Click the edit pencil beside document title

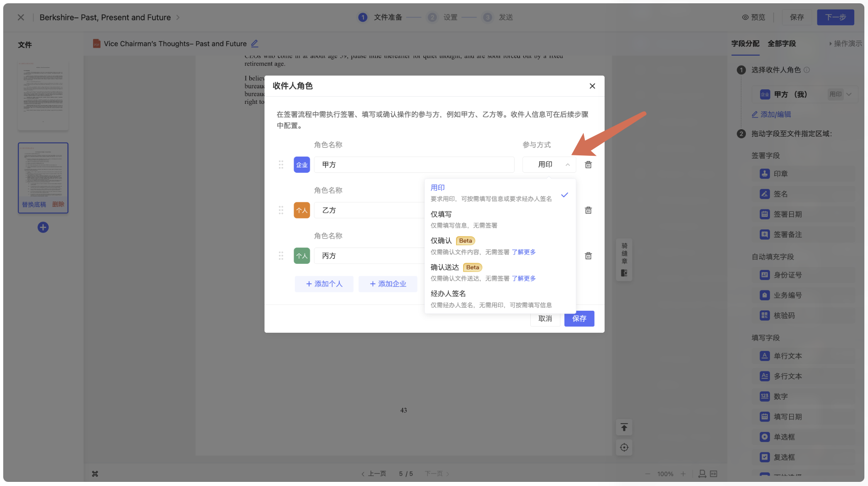[x=255, y=43]
